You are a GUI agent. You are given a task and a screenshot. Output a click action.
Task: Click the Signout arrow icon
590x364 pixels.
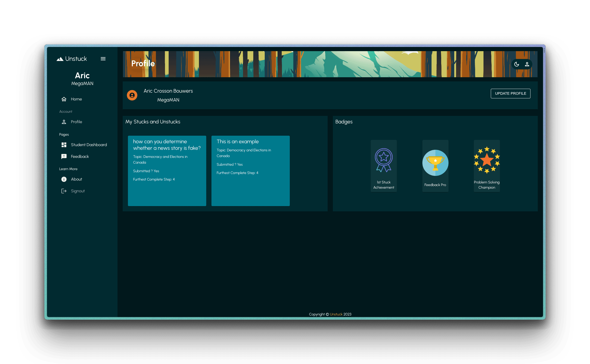[x=64, y=191]
